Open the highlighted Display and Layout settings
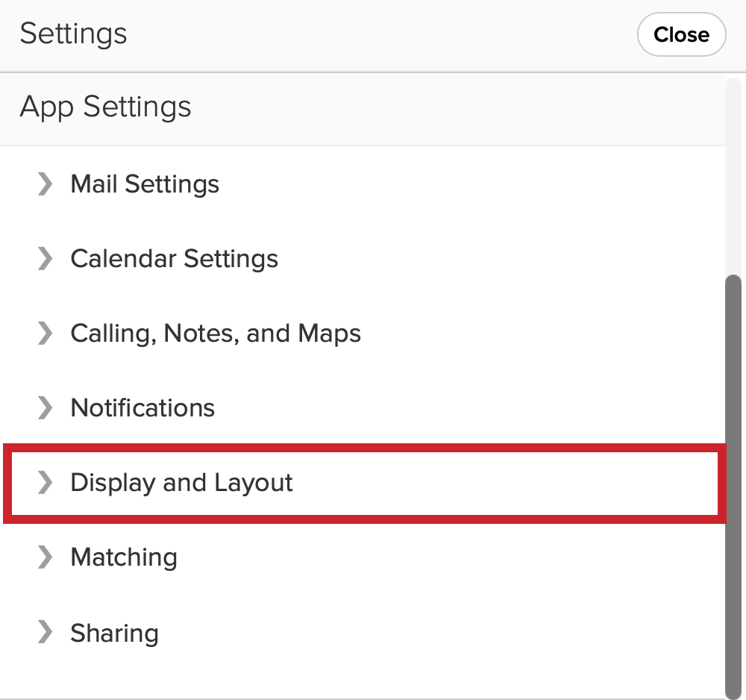The image size is (746, 700). click(181, 483)
